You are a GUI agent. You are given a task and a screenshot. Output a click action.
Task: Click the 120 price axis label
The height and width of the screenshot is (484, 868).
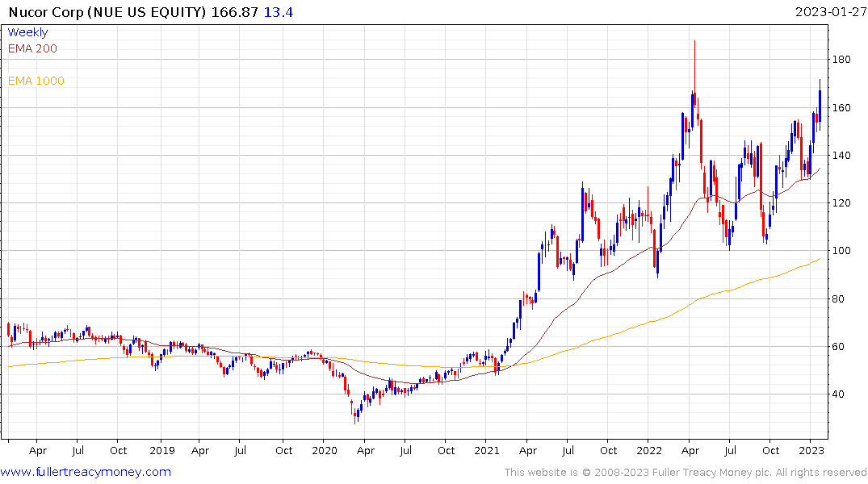point(841,203)
